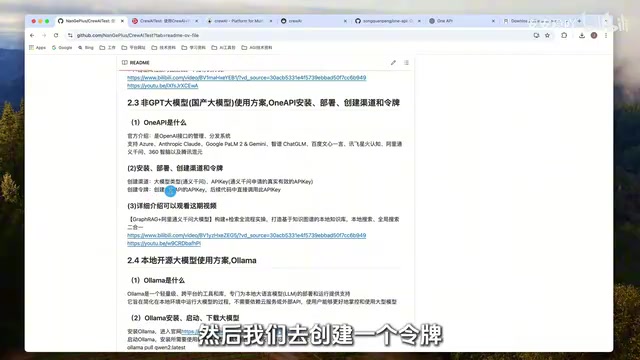Click the 官方介绍 OpenAI接口 line
640x360 pixels.
pyautogui.click(x=179, y=136)
